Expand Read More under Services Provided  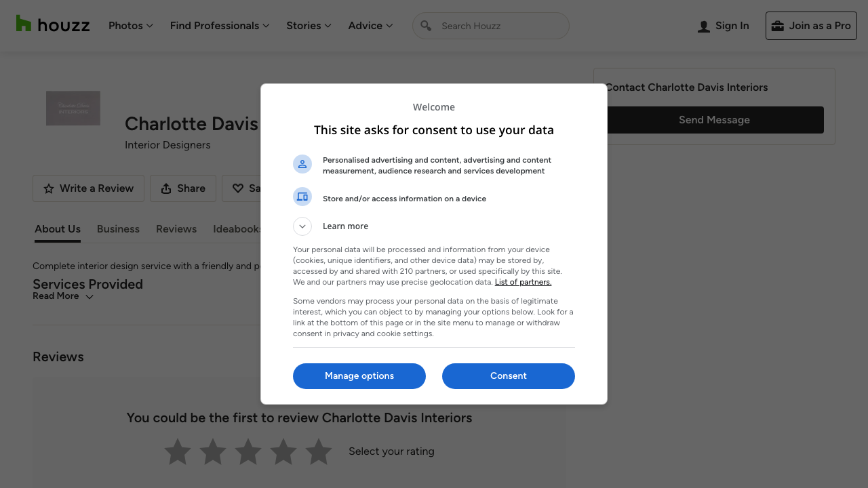pyautogui.click(x=62, y=296)
